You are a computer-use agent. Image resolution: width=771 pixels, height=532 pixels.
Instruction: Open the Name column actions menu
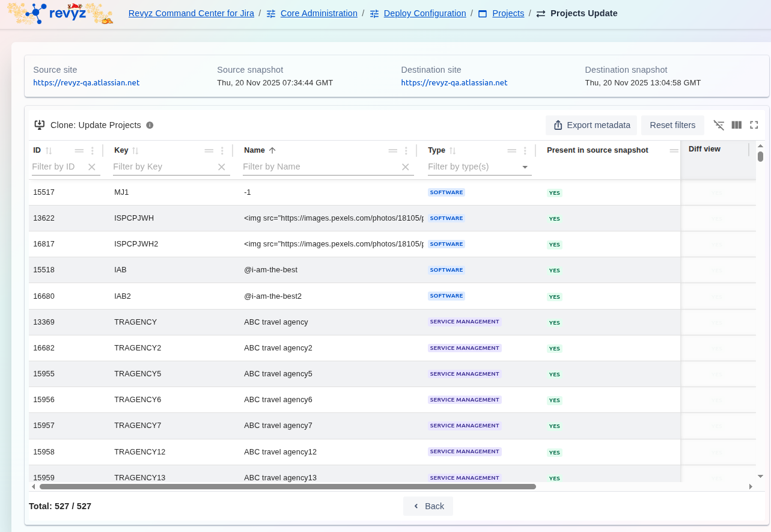[406, 151]
